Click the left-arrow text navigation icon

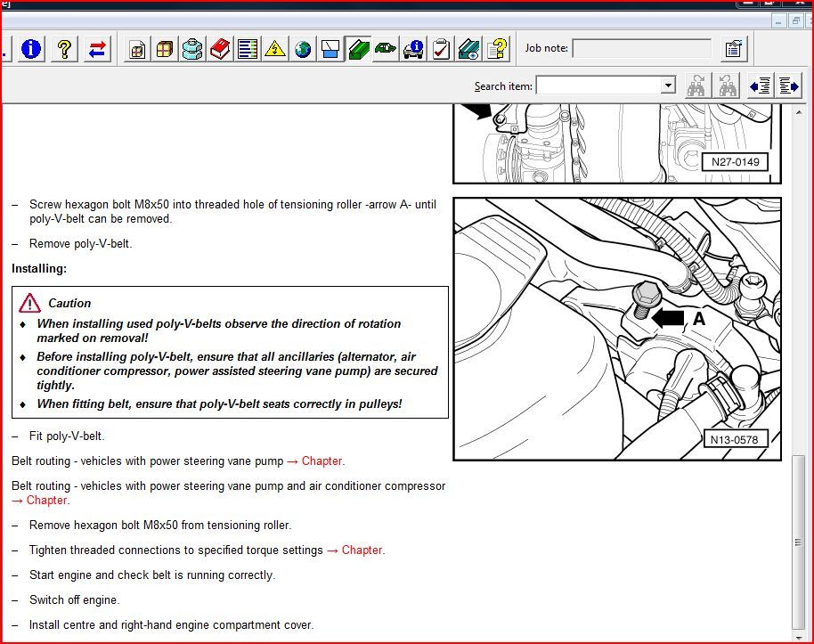point(760,86)
